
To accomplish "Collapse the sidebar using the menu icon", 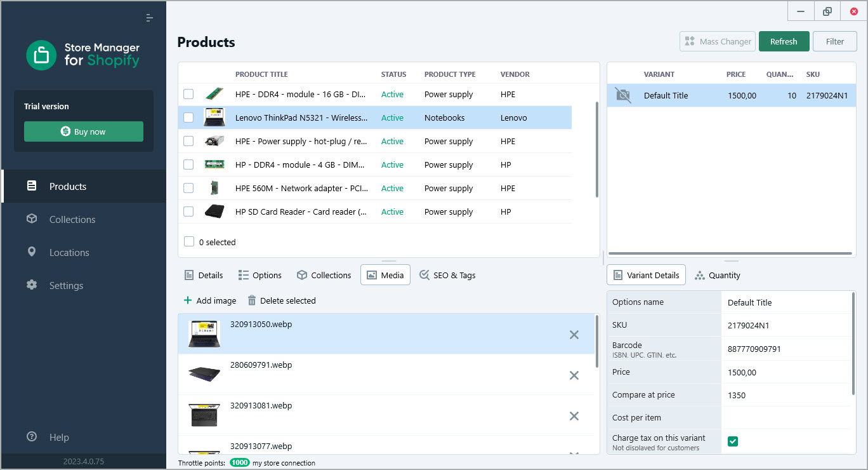I will [x=149, y=18].
